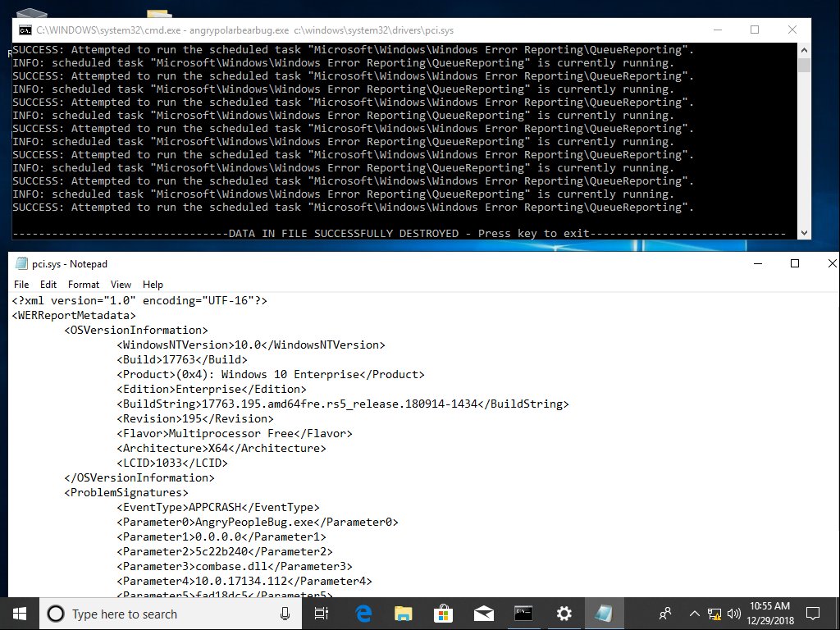Launch Microsoft Edge from taskbar
The width and height of the screenshot is (840, 630).
[363, 614]
